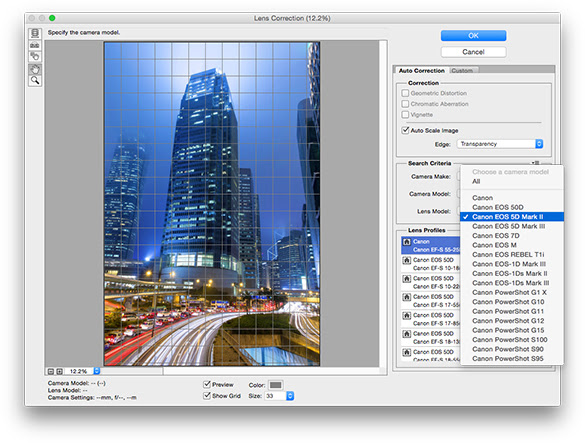Click the OK button
The image size is (585, 443).
(473, 35)
